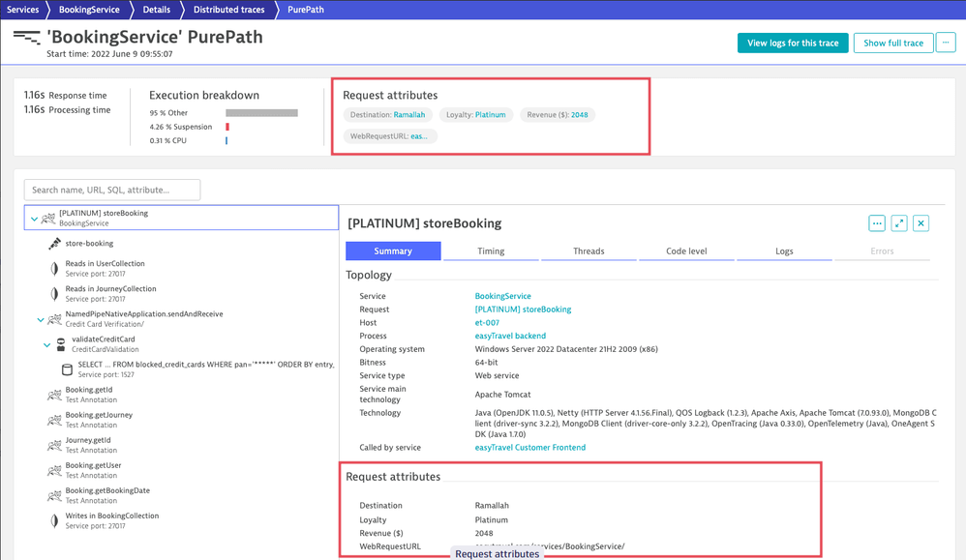
Task: Open the storeBooking panel's three-dot menu
Action: [x=877, y=223]
